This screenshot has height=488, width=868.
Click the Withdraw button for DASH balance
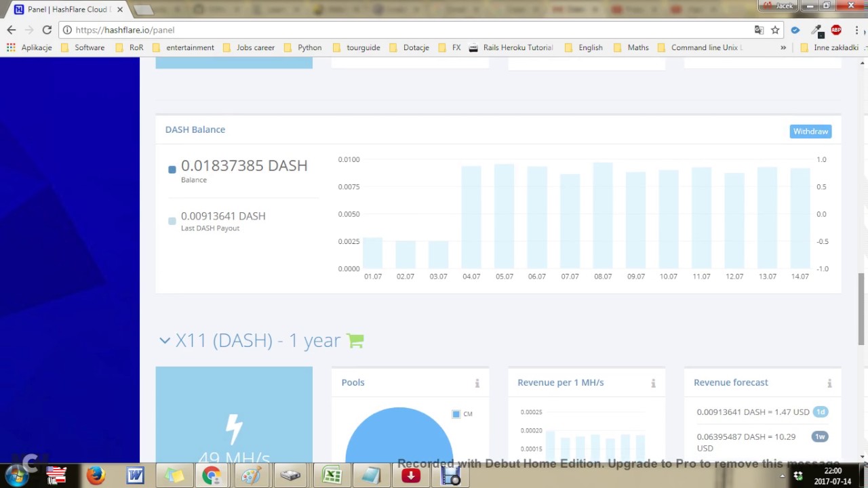pyautogui.click(x=810, y=131)
